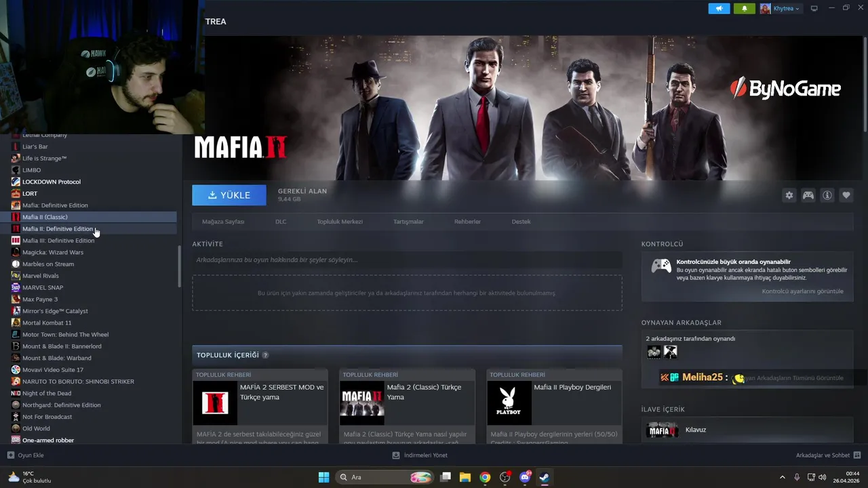This screenshot has width=868, height=488.
Task: Click the taskbar Ara search box
Action: coord(384,477)
